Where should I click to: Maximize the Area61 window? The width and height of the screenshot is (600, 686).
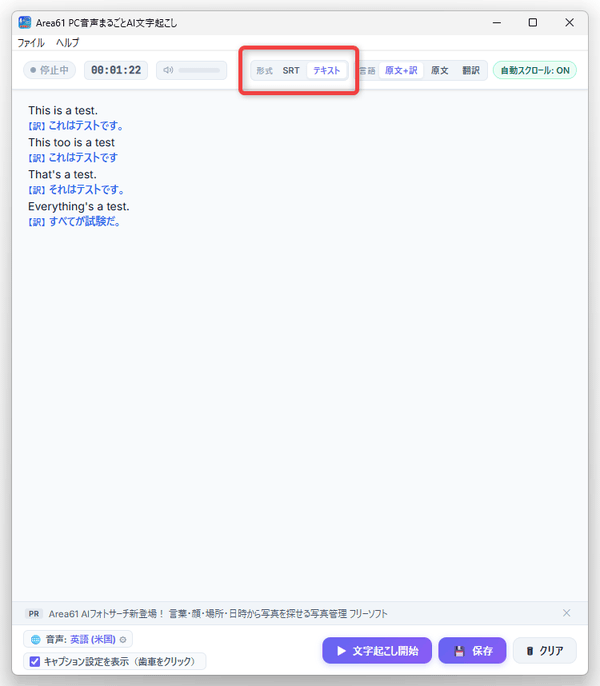pyautogui.click(x=533, y=22)
